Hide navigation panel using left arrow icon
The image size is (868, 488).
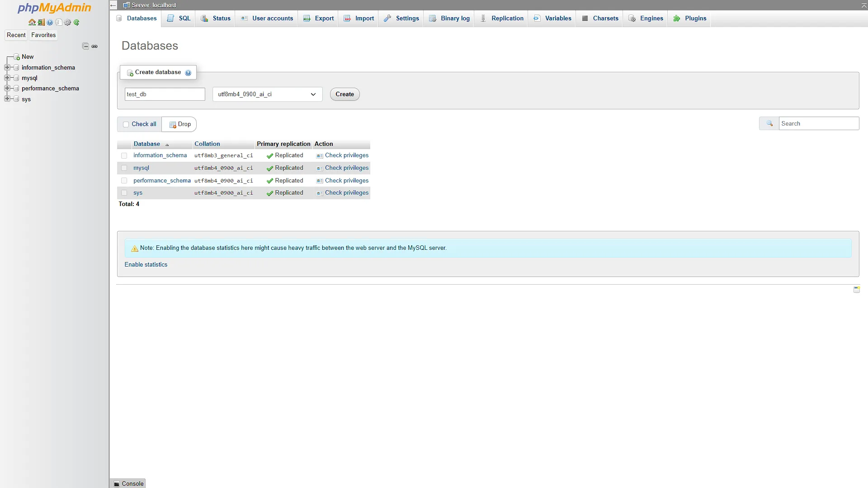113,5
